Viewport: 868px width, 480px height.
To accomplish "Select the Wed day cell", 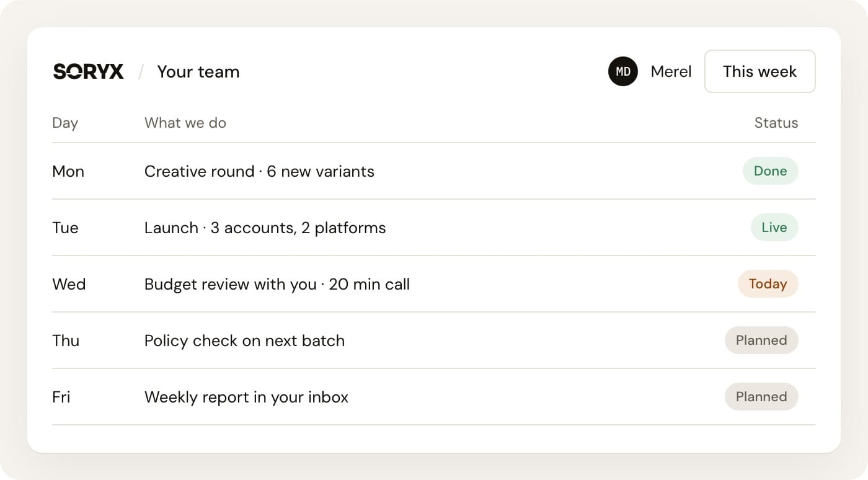I will coord(69,284).
